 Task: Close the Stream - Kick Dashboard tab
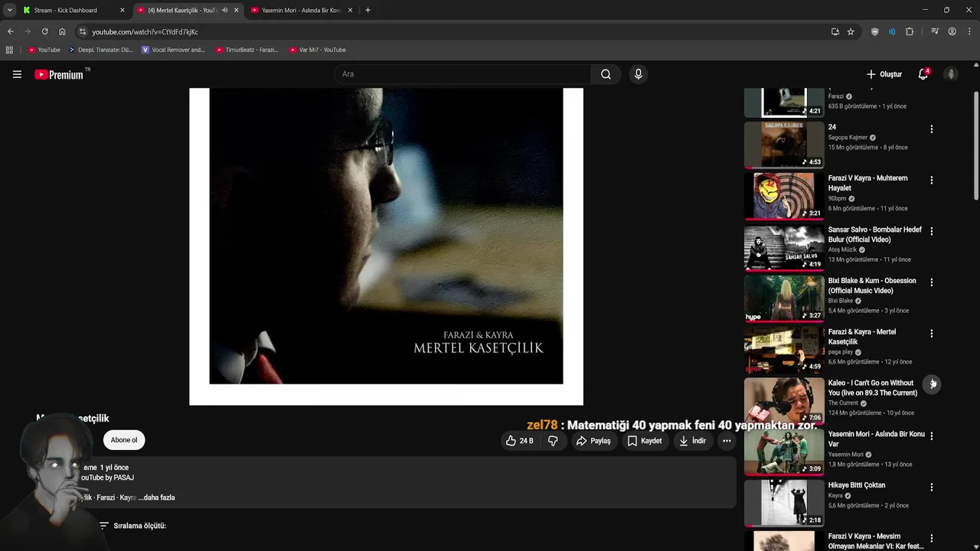pyautogui.click(x=122, y=10)
